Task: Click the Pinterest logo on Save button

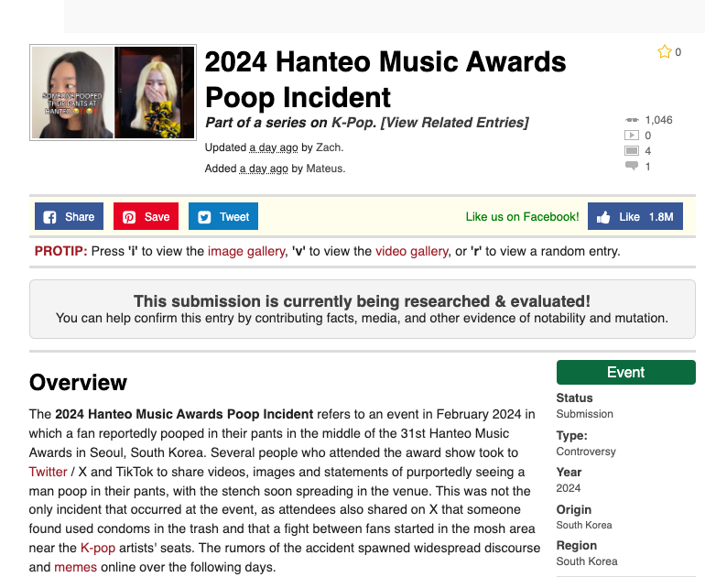Action: [x=129, y=217]
